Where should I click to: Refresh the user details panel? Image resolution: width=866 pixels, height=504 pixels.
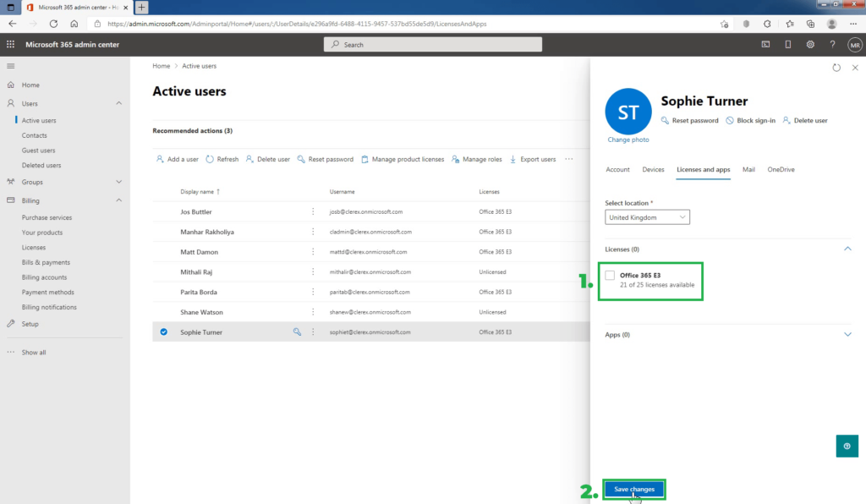coord(836,68)
